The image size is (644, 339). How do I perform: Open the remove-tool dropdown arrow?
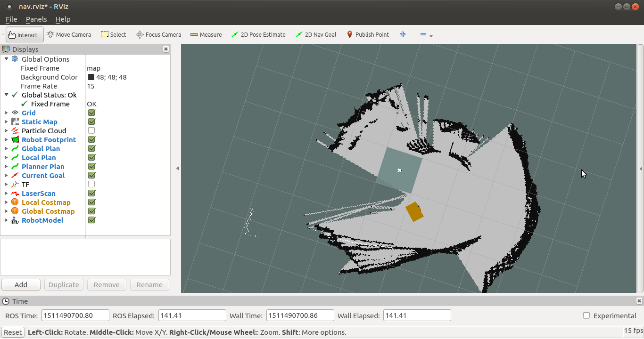[x=431, y=35]
